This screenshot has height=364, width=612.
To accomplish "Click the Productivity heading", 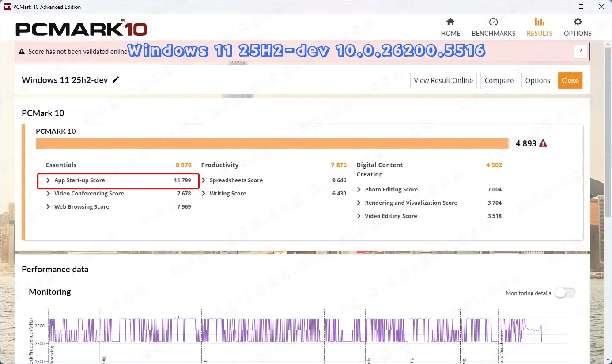I will tap(219, 165).
